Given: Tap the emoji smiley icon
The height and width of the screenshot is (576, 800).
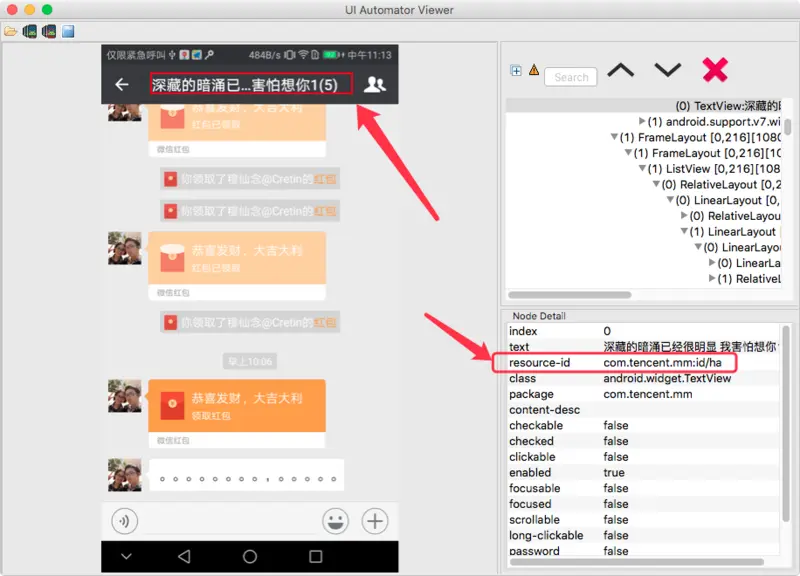Looking at the screenshot, I should 336,521.
